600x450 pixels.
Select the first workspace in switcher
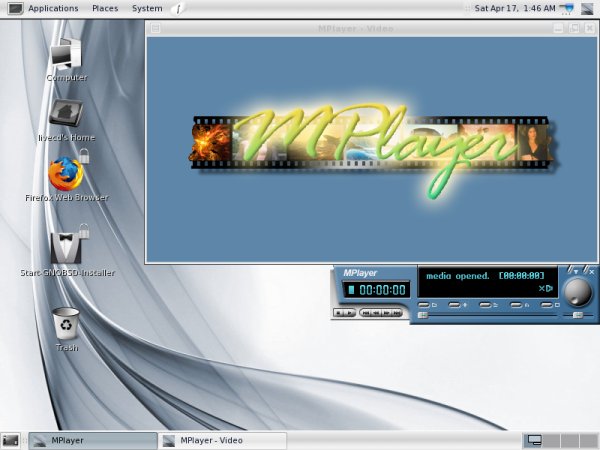click(533, 440)
